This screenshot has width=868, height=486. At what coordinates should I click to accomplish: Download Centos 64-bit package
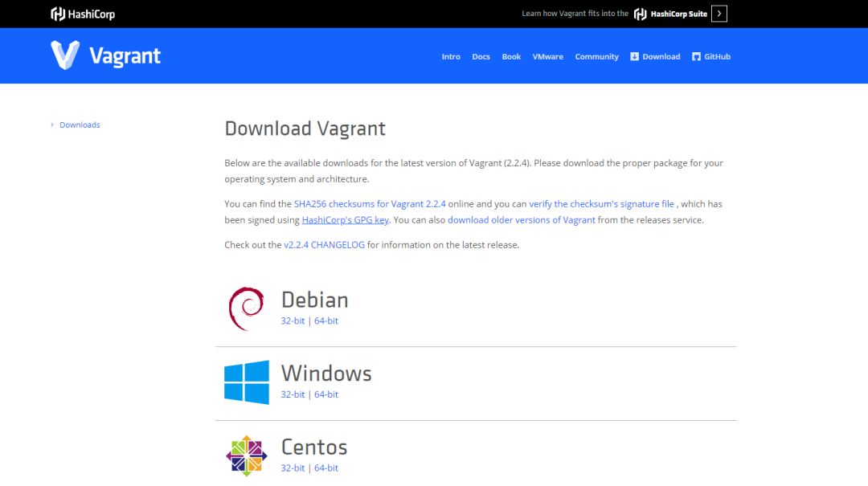[x=326, y=468]
